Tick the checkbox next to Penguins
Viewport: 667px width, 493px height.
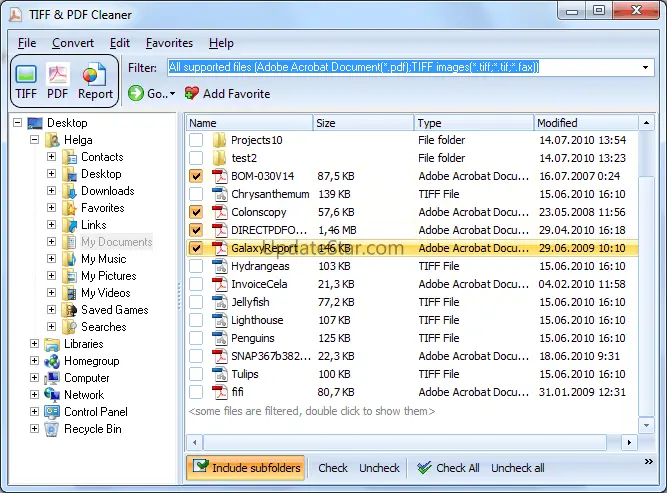tap(196, 338)
